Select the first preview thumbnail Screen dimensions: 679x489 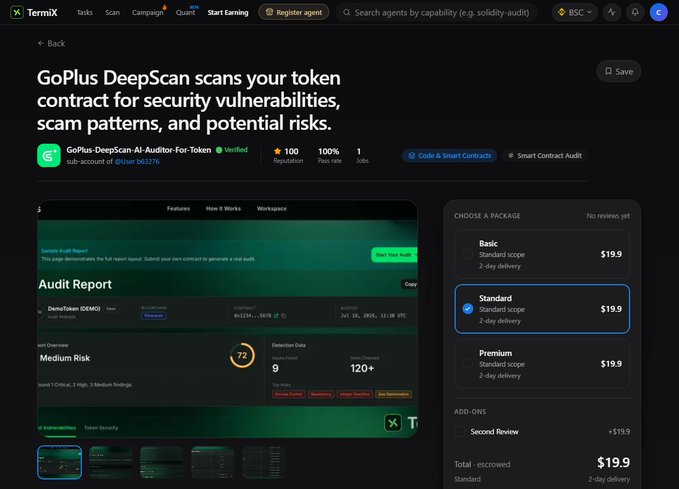(59, 462)
